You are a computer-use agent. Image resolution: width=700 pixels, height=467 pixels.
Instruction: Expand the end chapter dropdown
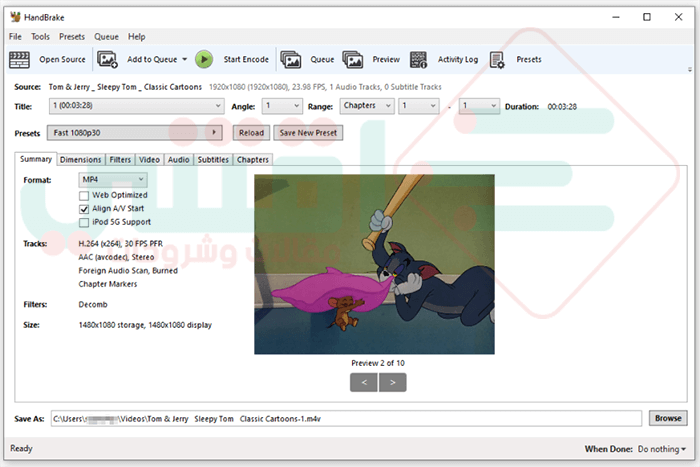pyautogui.click(x=479, y=106)
